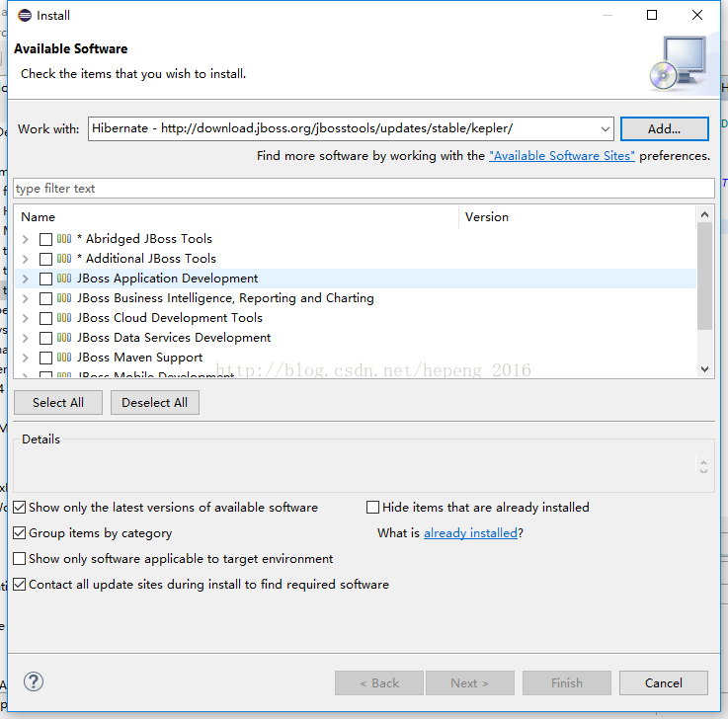728x719 pixels.
Task: Click the Eclipse icon in the title bar
Action: tap(25, 16)
